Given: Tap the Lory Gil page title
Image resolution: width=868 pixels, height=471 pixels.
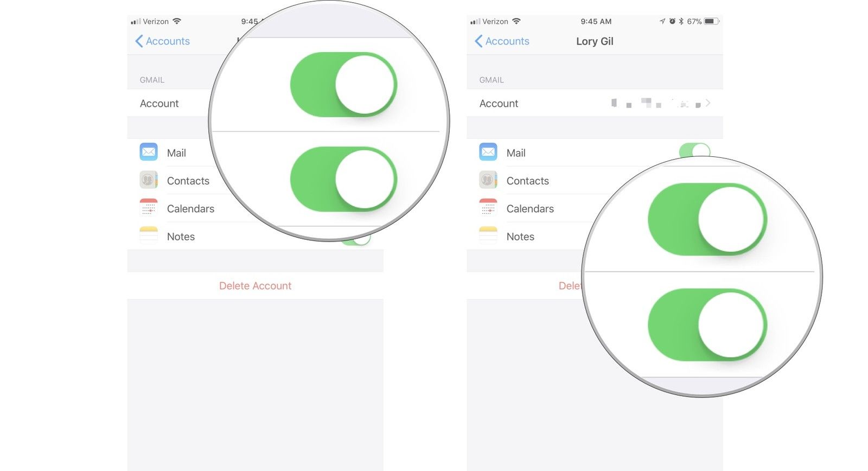Looking at the screenshot, I should pos(595,41).
